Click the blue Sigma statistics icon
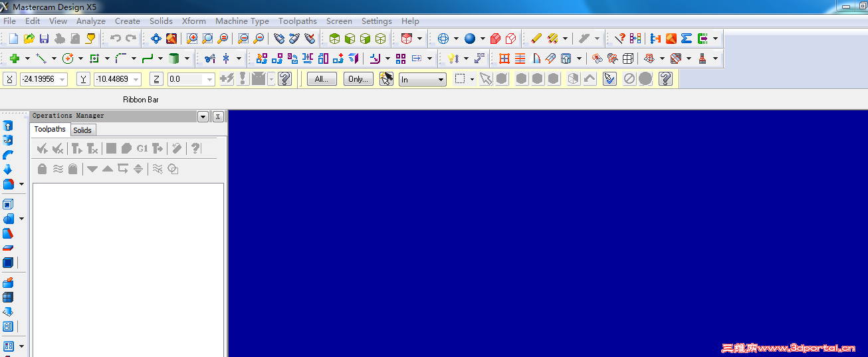Screen dimensions: 868x357 [x=687, y=39]
